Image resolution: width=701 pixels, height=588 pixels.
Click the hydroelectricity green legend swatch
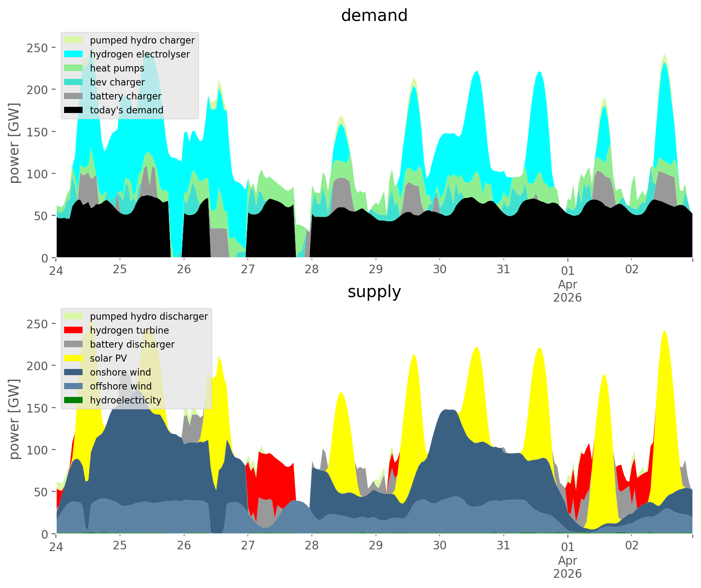pyautogui.click(x=74, y=400)
